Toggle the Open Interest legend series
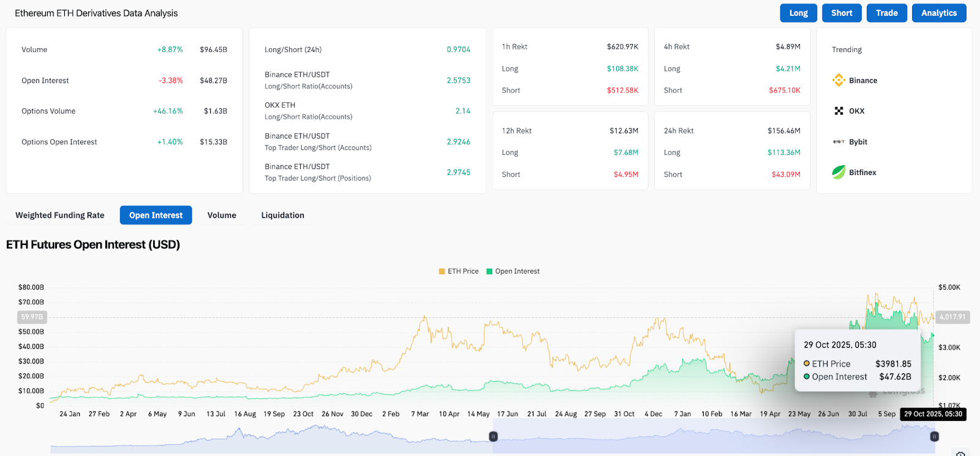 (x=513, y=271)
